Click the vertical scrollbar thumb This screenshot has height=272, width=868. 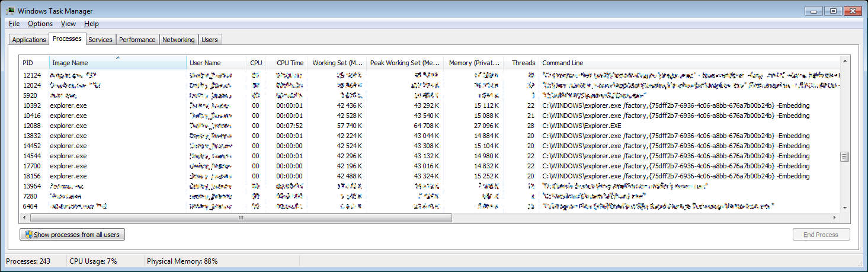(x=845, y=156)
